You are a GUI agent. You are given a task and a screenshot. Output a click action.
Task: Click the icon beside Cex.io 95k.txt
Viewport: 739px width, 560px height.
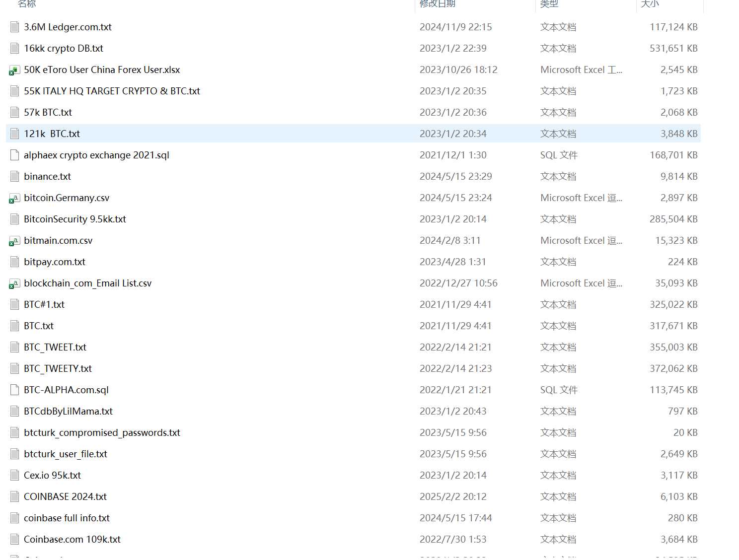tap(14, 475)
